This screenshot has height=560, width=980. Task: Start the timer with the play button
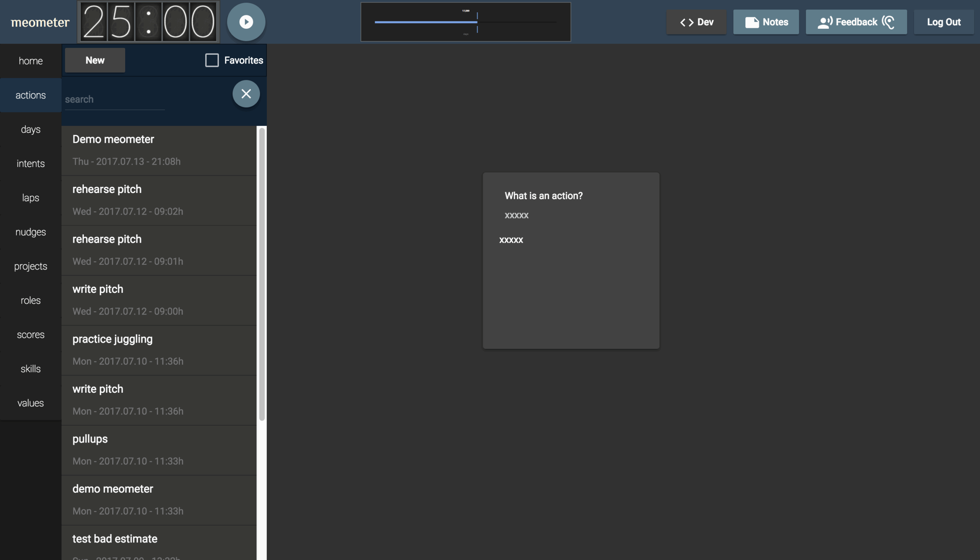246,22
